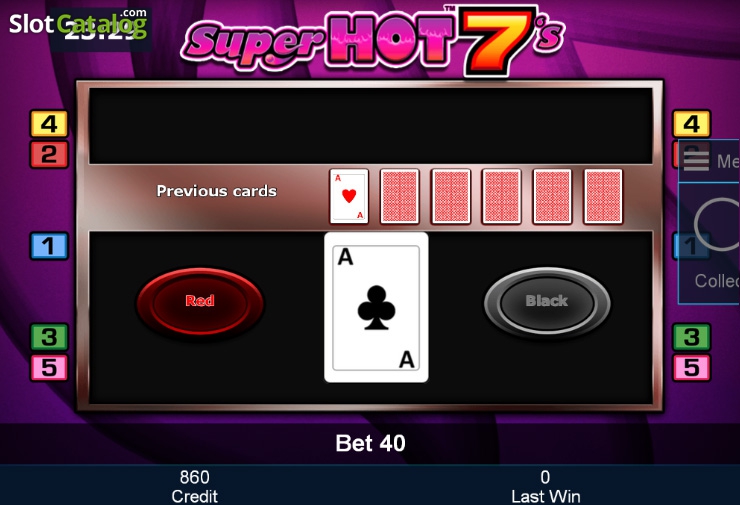Click the Bet 40 display

(x=370, y=443)
